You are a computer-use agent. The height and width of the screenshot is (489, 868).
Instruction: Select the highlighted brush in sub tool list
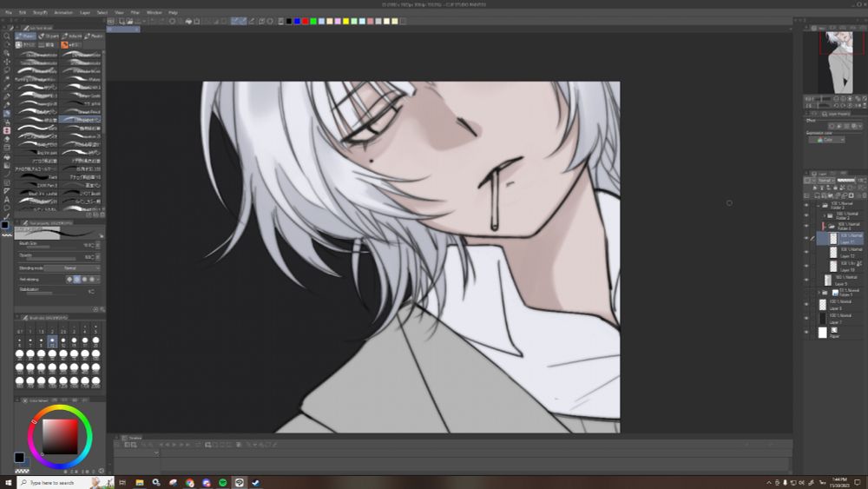80,119
